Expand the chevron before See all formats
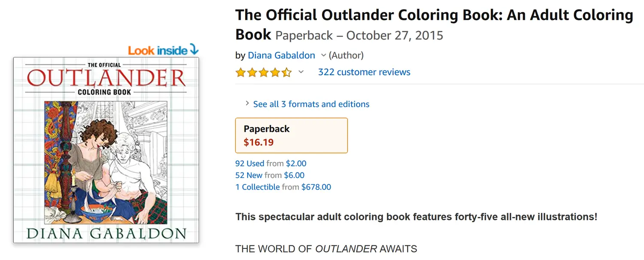The width and height of the screenshot is (644, 260). [x=247, y=104]
